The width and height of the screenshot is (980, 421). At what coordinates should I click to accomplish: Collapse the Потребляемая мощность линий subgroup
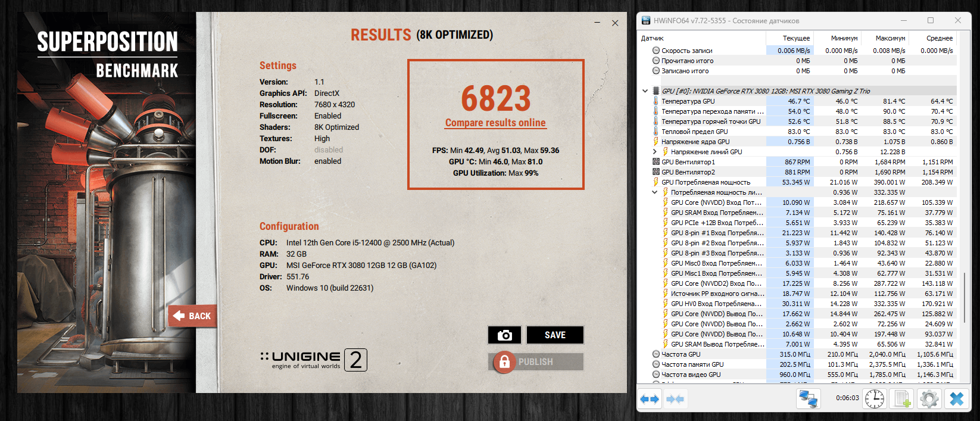[655, 192]
